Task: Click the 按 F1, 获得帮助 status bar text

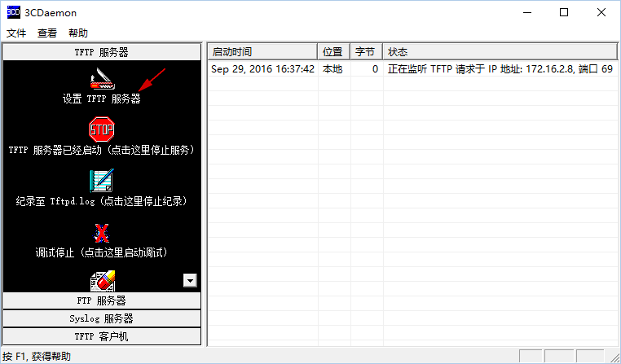Action: coord(37,356)
